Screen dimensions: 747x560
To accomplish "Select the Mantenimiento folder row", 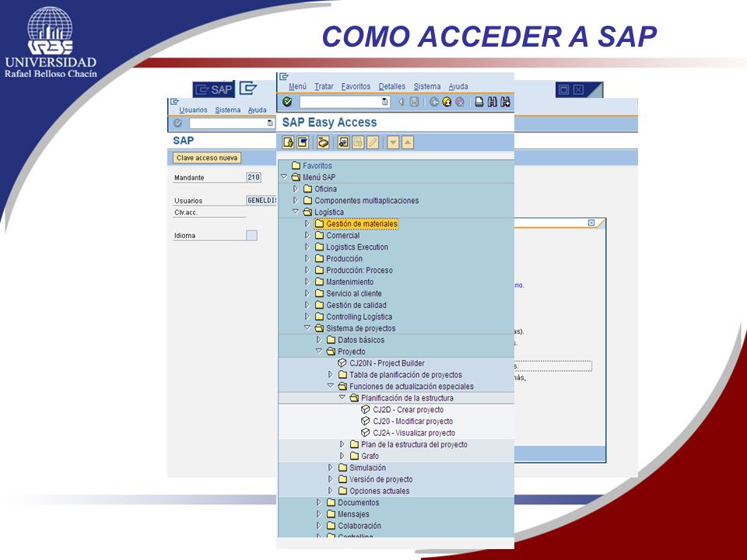I will (x=349, y=282).
